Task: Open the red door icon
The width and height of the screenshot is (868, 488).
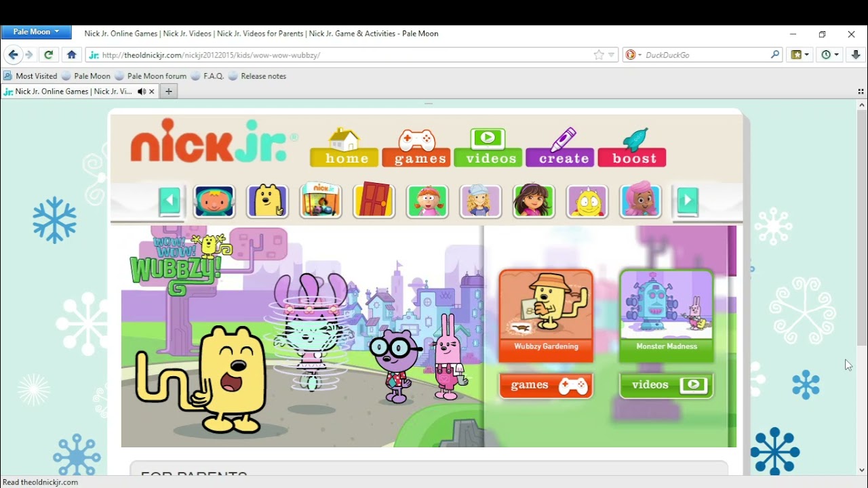Action: tap(374, 200)
